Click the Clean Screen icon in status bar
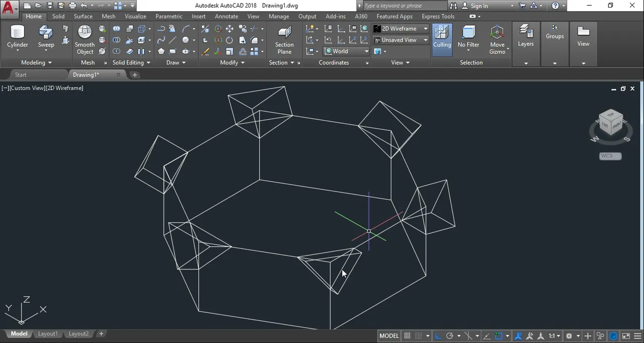 pyautogui.click(x=626, y=336)
